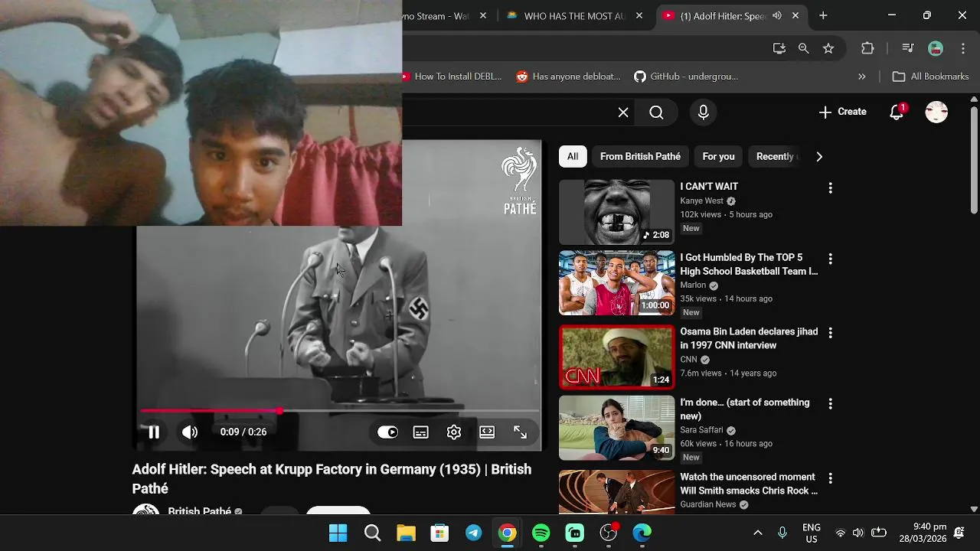Image resolution: width=980 pixels, height=551 pixels.
Task: Open the Osama Bin Laden CNN interview title
Action: [749, 338]
